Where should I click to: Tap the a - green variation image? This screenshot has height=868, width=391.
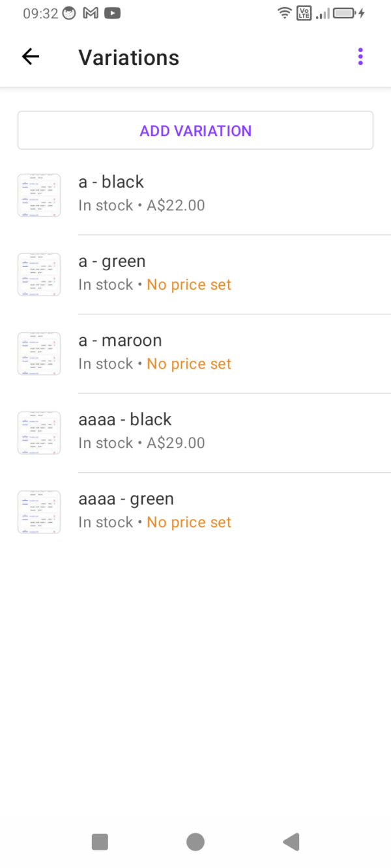click(39, 275)
